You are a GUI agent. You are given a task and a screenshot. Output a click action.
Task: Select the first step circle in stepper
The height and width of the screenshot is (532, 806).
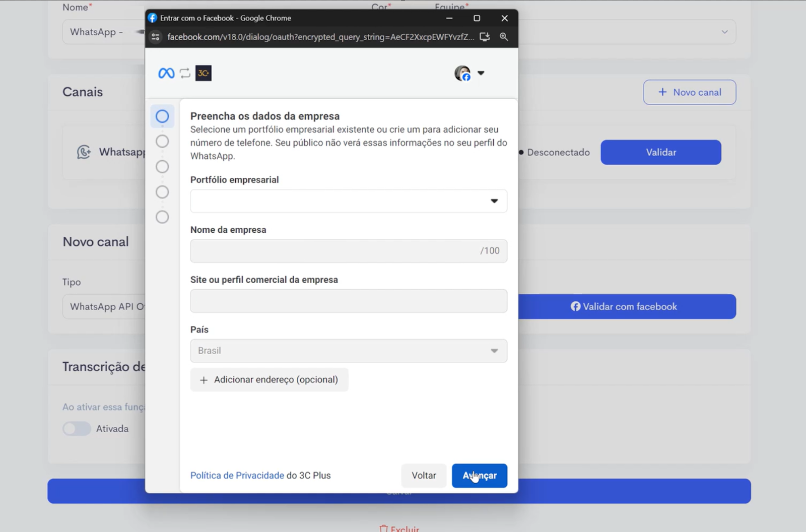point(162,116)
